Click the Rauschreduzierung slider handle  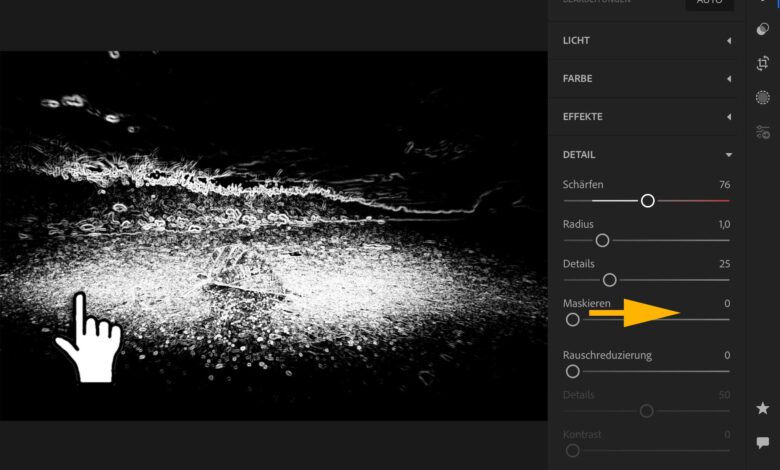[573, 371]
